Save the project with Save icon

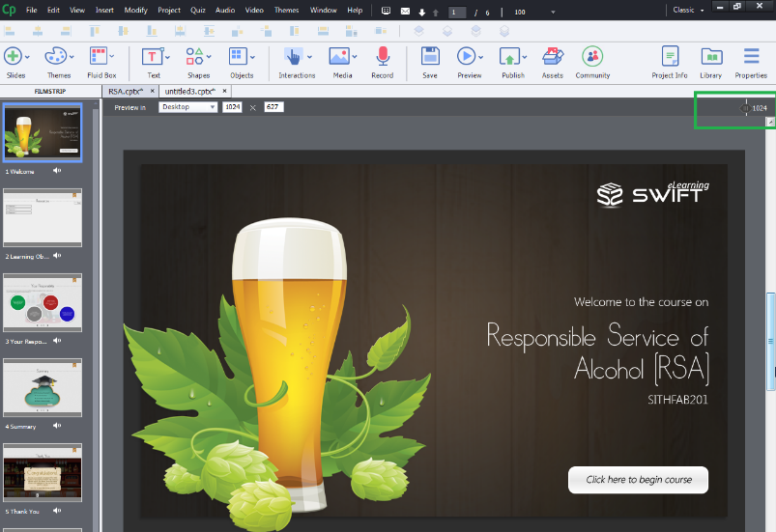point(430,56)
